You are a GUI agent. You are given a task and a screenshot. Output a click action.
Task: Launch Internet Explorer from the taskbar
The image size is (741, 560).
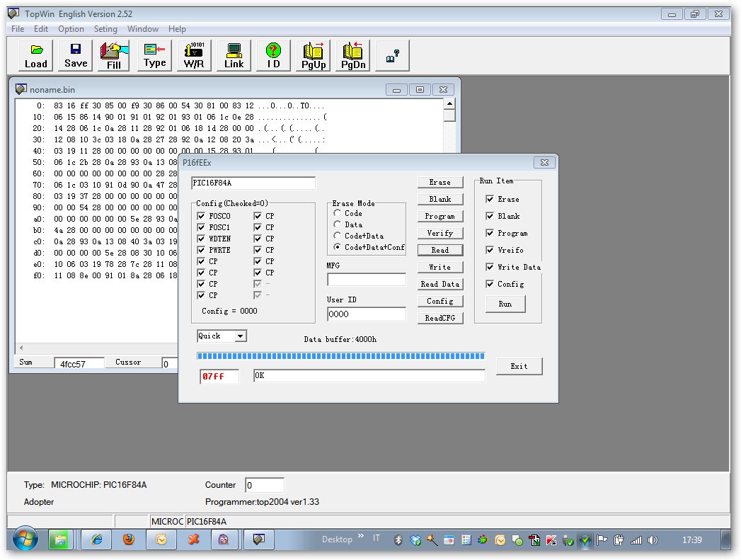97,539
